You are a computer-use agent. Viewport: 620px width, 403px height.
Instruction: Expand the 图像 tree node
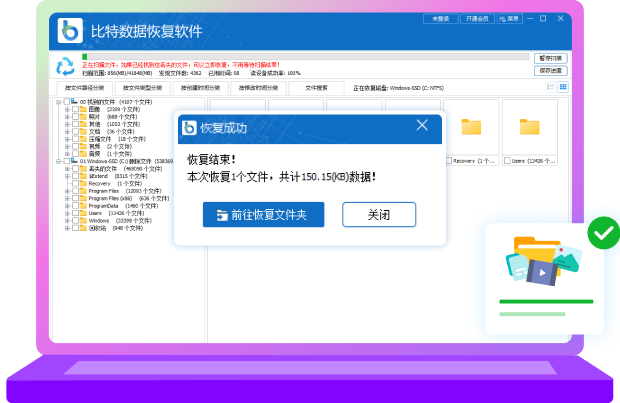(67, 110)
